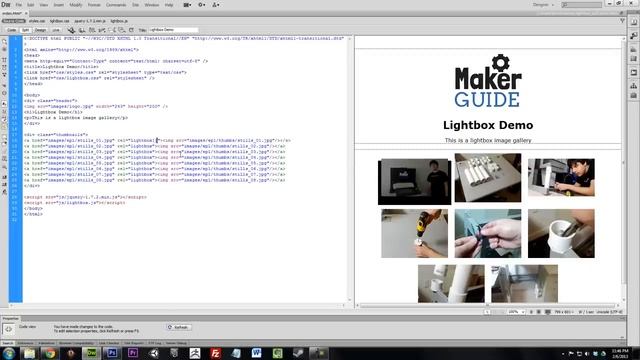
Task: Open the Commands menu
Action: 116,5
